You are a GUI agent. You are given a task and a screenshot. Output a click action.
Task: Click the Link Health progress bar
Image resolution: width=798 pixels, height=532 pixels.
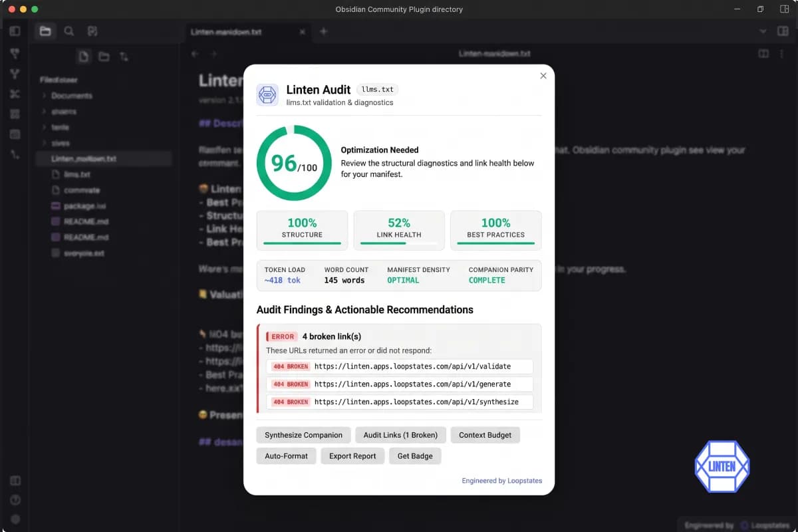pos(399,243)
